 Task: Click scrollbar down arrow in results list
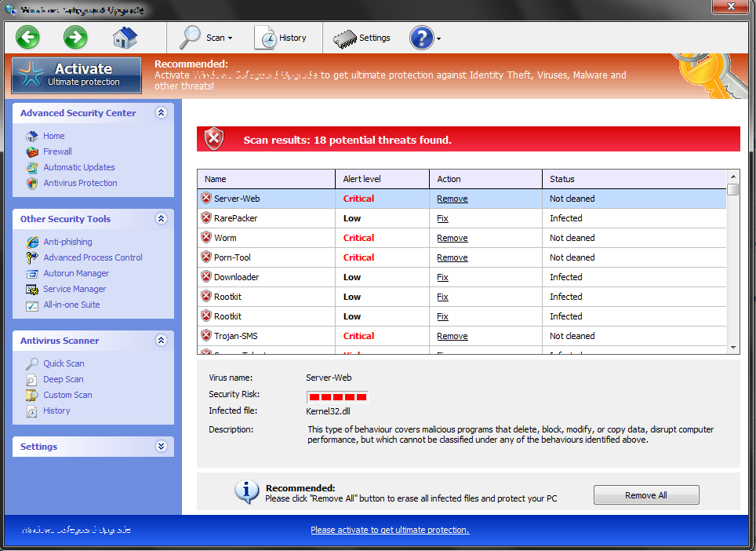pyautogui.click(x=733, y=348)
